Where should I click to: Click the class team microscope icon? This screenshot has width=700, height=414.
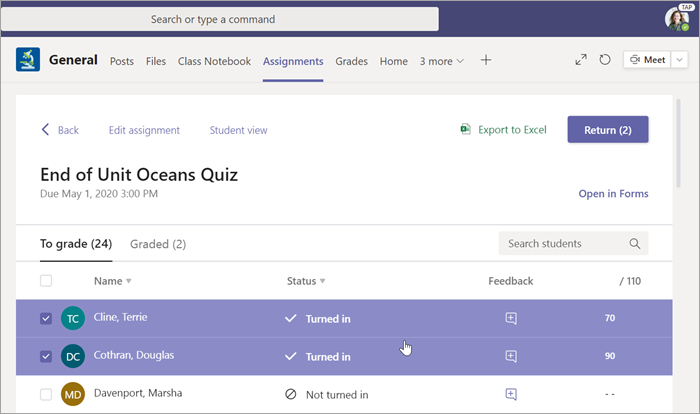coord(28,59)
